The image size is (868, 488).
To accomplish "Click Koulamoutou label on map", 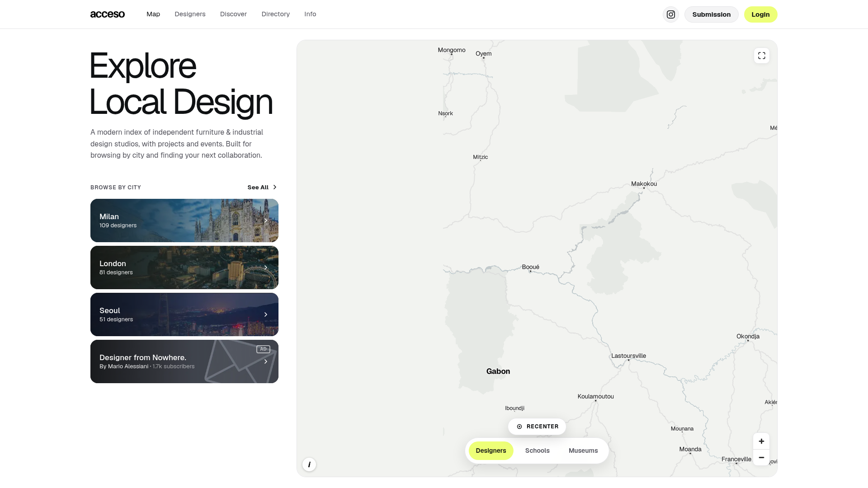I will [596, 396].
